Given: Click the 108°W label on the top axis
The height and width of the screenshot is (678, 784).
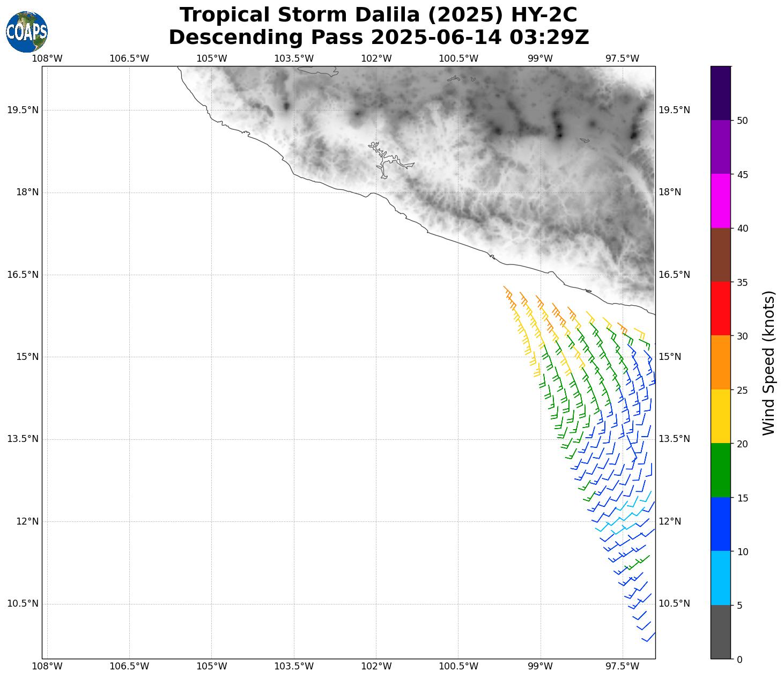Looking at the screenshot, I should [x=47, y=58].
